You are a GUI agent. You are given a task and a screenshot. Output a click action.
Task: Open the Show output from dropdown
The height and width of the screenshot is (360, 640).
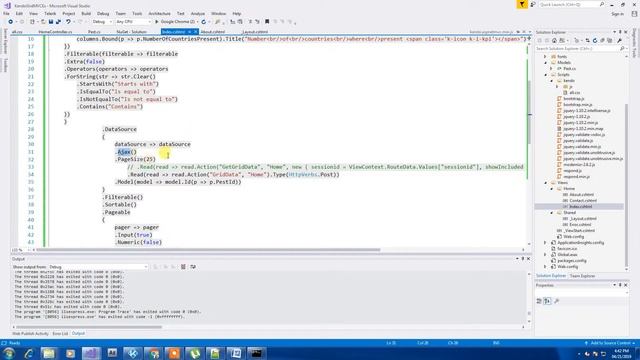click(x=98, y=267)
